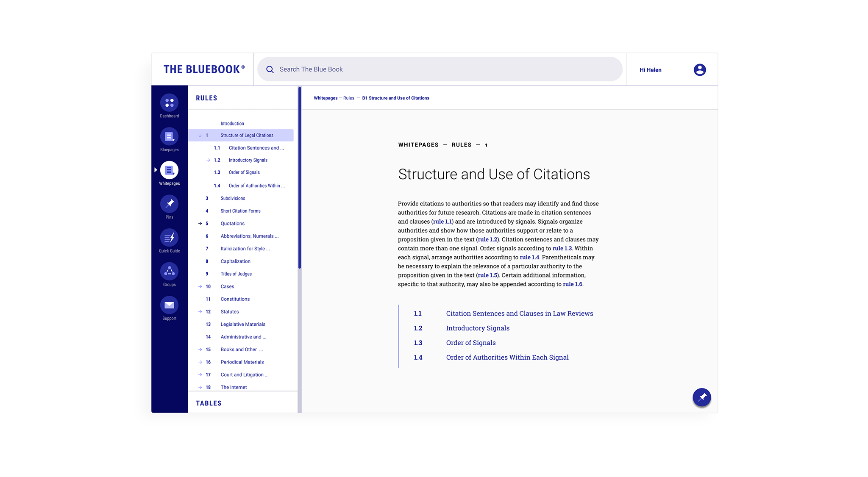This screenshot has height=477, width=868.
Task: Open the 1.2 Introductory Signals content link
Action: [478, 328]
